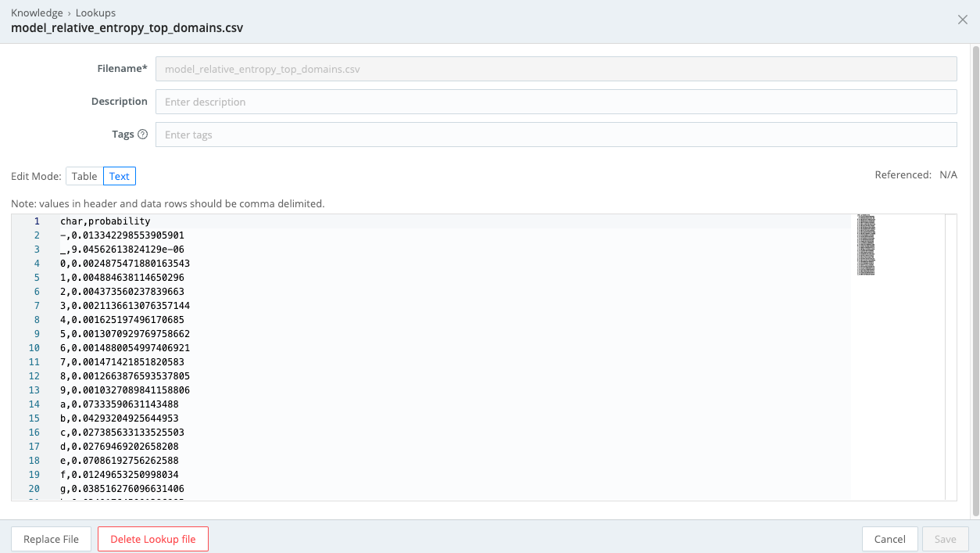The image size is (980, 553).
Task: Click line number 14 in gutter
Action: click(x=34, y=404)
